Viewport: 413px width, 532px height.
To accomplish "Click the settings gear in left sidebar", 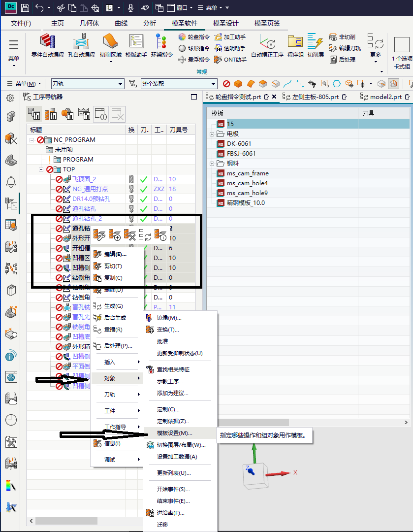I will click(10, 98).
